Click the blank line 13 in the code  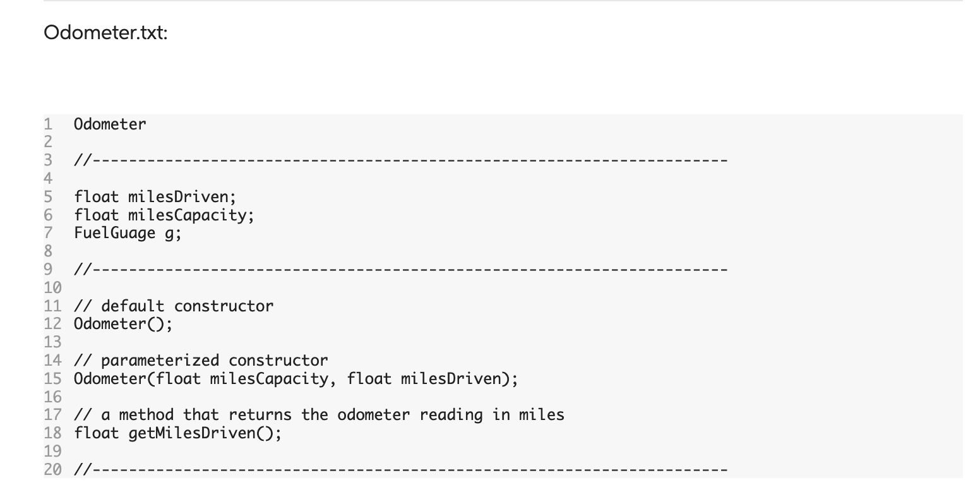253,342
